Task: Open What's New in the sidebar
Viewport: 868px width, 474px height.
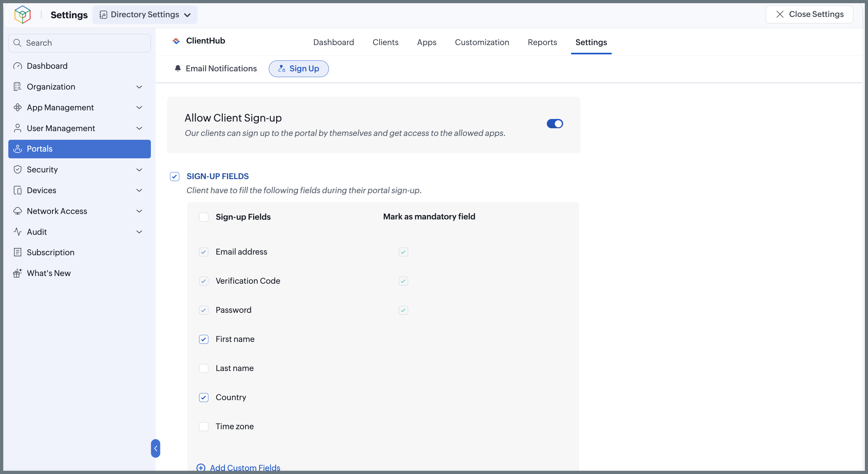Action: click(x=80, y=273)
